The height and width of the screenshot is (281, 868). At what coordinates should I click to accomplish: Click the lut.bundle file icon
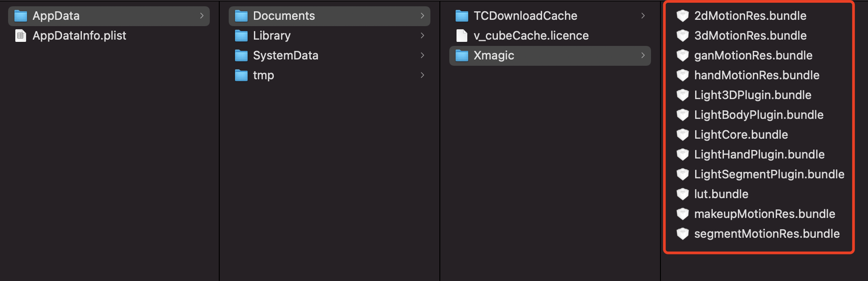[x=683, y=194]
